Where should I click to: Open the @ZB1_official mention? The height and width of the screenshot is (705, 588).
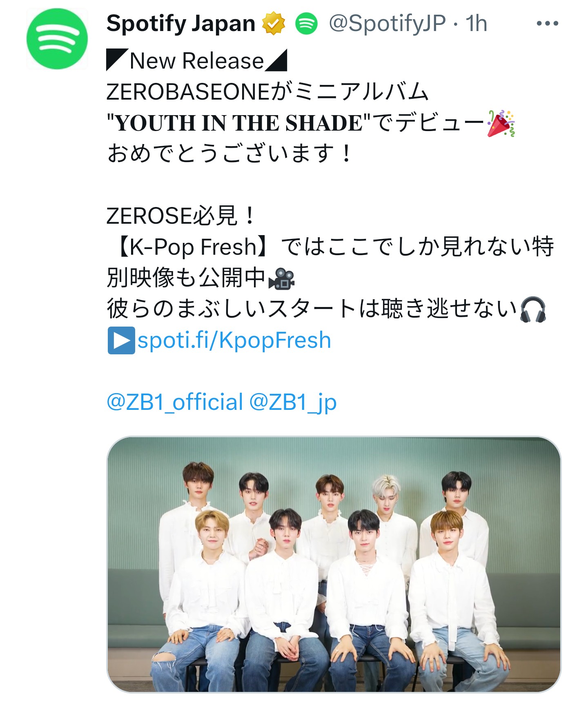175,402
